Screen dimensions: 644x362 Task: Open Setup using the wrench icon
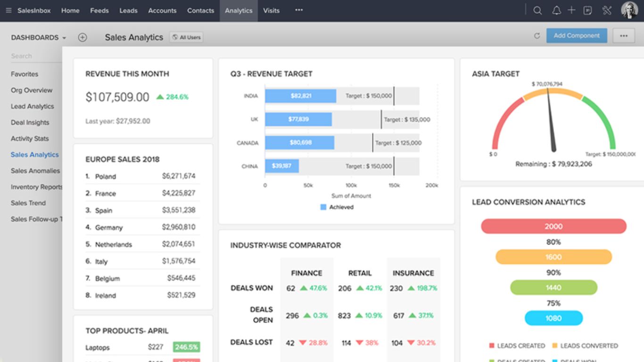tap(607, 10)
